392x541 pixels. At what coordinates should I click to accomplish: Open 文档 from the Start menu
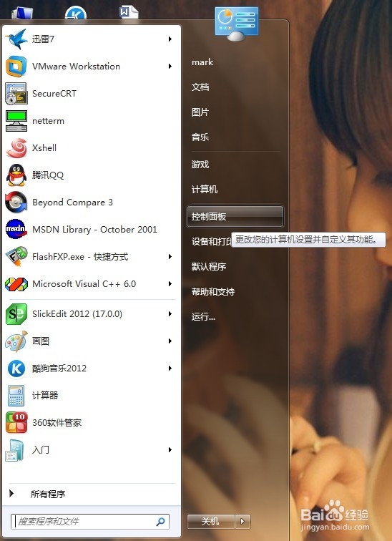click(200, 87)
